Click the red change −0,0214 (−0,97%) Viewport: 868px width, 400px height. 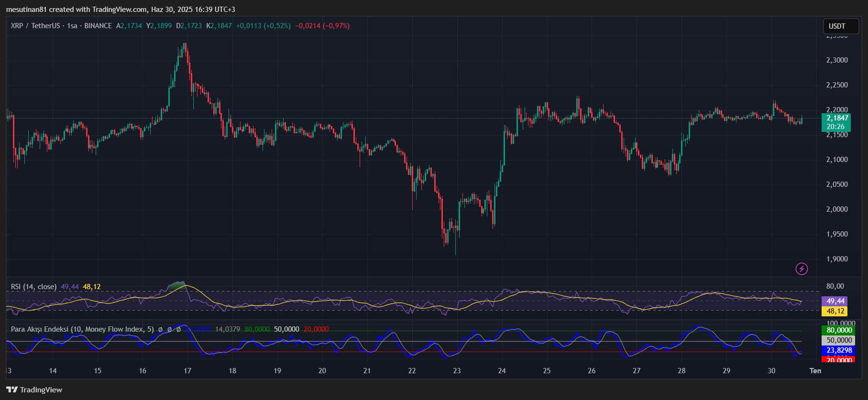(322, 26)
